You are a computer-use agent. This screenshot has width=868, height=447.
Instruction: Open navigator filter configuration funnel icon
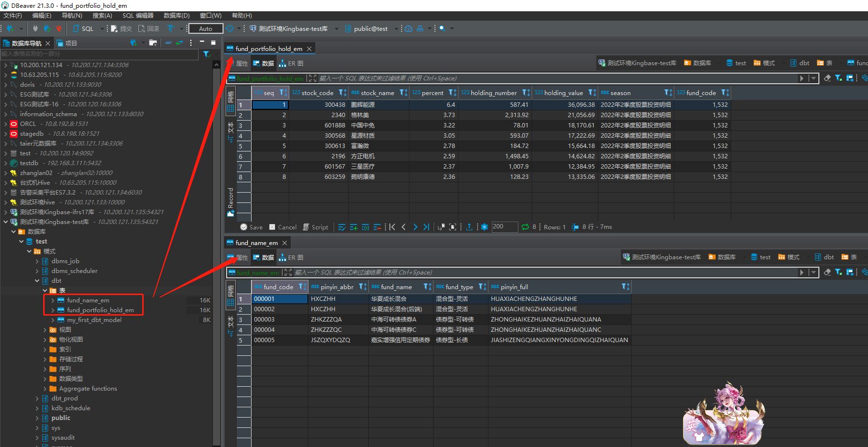(x=206, y=54)
